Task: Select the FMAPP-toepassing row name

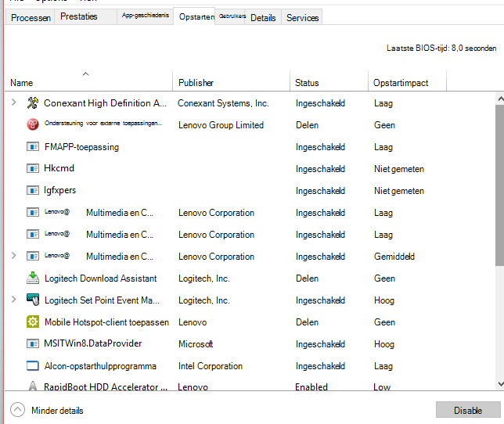Action: [x=81, y=147]
